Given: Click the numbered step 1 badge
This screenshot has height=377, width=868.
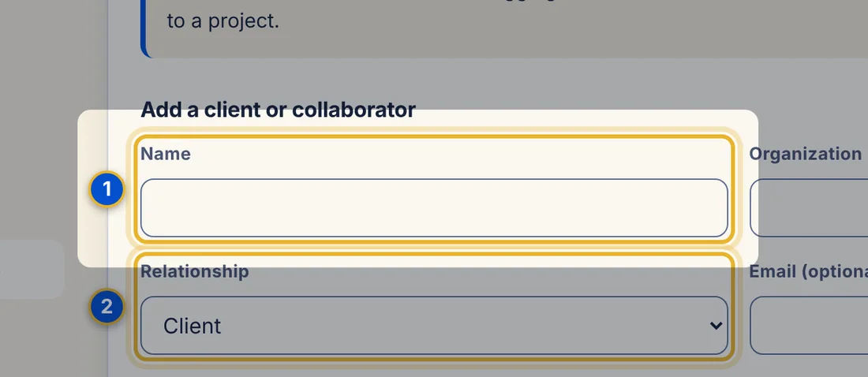Looking at the screenshot, I should (107, 189).
